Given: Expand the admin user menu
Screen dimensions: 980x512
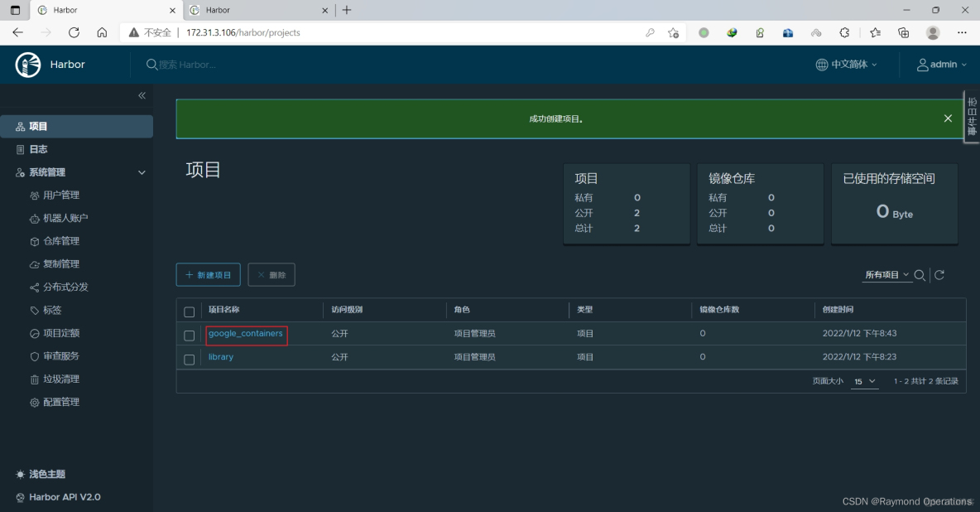Looking at the screenshot, I should click(x=942, y=65).
